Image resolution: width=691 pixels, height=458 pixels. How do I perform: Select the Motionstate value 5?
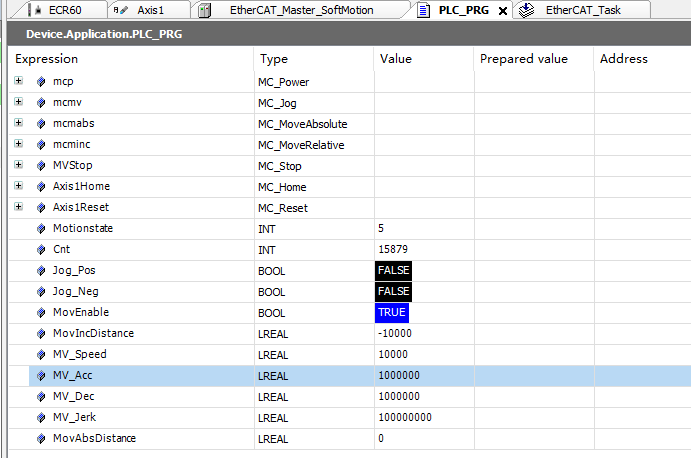click(381, 228)
